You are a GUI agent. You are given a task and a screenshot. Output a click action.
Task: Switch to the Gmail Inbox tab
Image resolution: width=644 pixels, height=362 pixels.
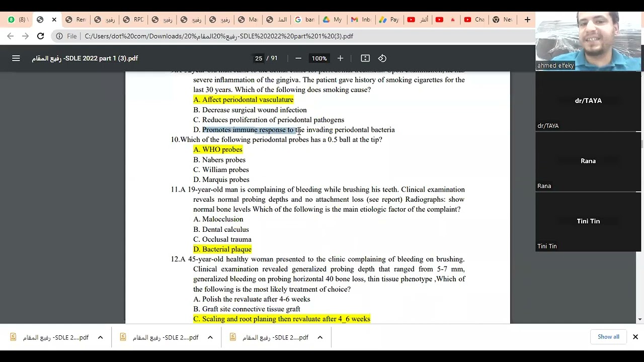pos(362,20)
